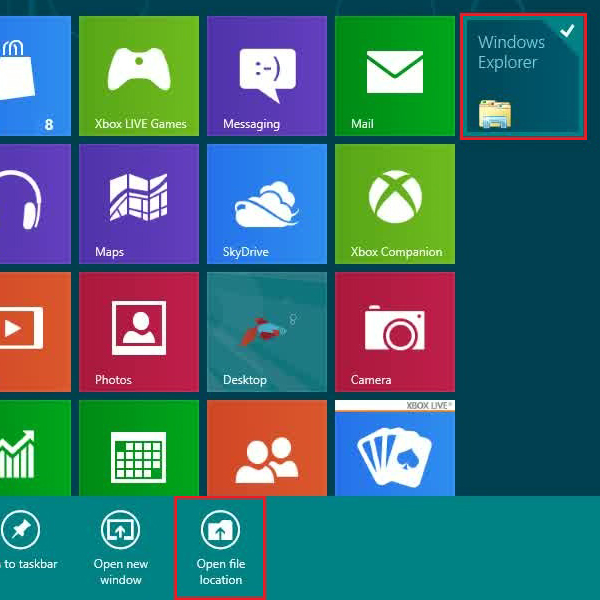Open the People tile

(267, 448)
